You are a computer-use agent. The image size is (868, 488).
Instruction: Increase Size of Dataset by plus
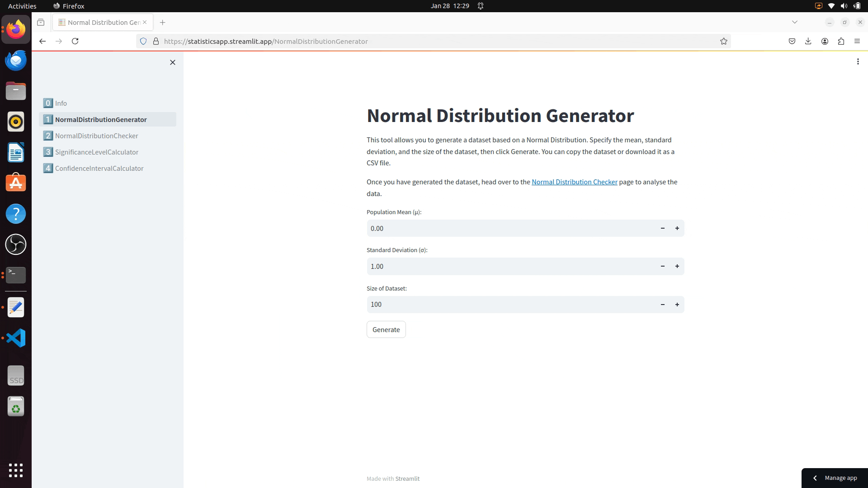677,305
